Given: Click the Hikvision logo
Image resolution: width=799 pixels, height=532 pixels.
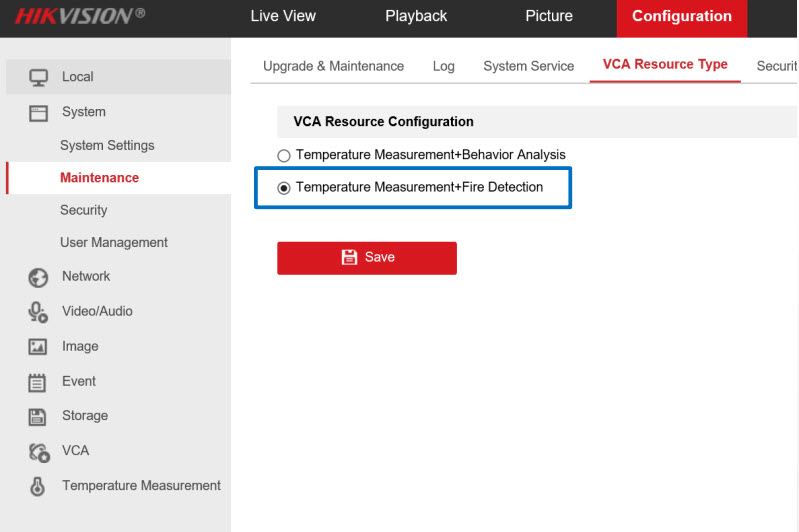Looking at the screenshot, I should pos(79,16).
